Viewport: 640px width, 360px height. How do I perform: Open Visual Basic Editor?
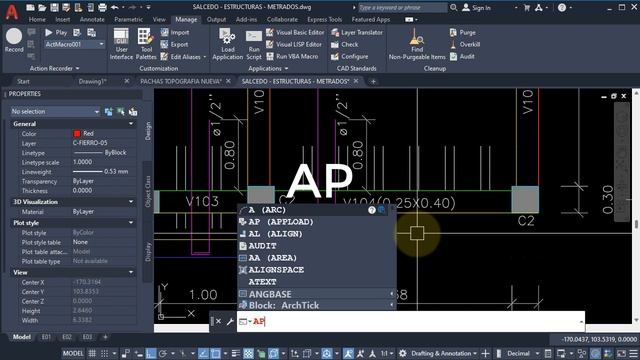pos(295,32)
